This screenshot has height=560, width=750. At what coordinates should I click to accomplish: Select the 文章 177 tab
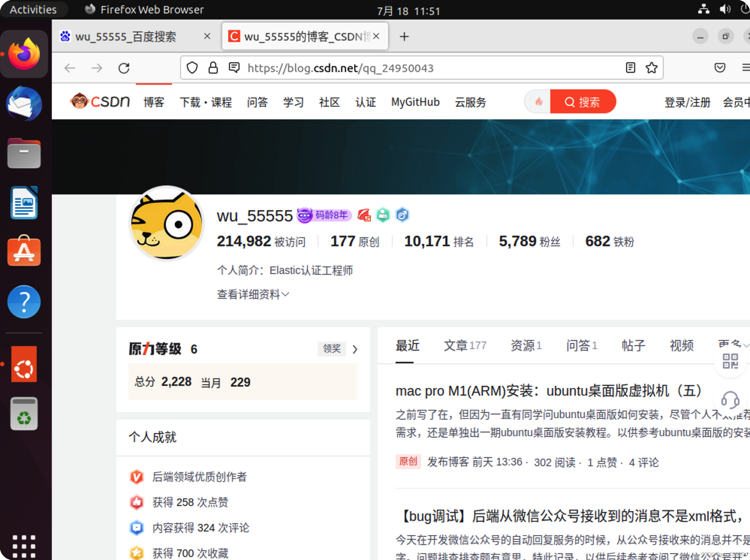(465, 345)
